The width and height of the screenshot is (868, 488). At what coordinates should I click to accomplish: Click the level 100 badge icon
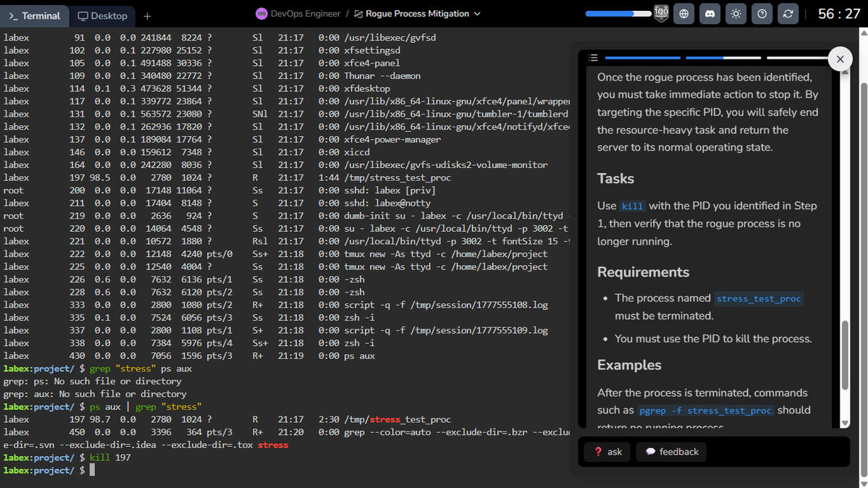click(x=661, y=14)
